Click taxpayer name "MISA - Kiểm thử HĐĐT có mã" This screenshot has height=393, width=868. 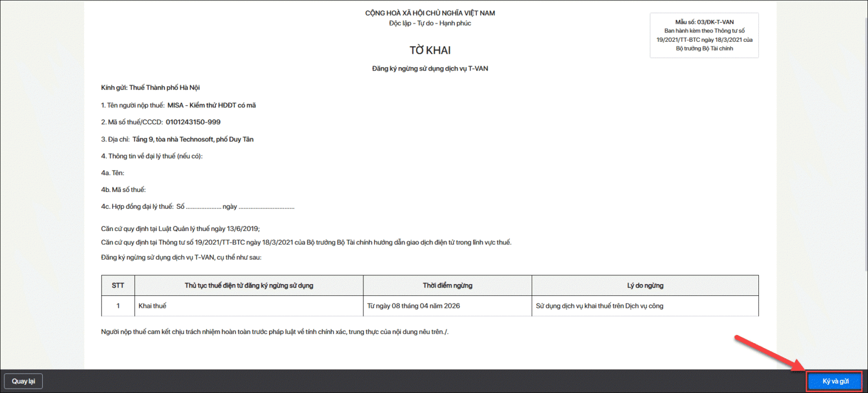pyautogui.click(x=212, y=105)
